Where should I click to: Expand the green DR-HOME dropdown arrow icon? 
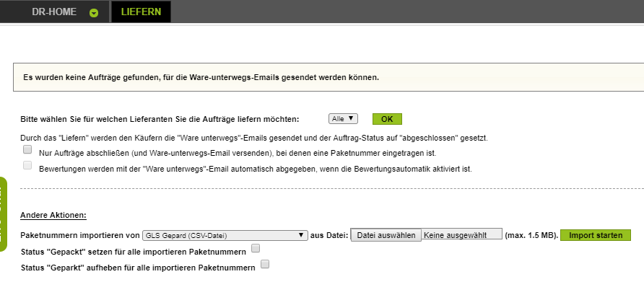click(x=94, y=13)
